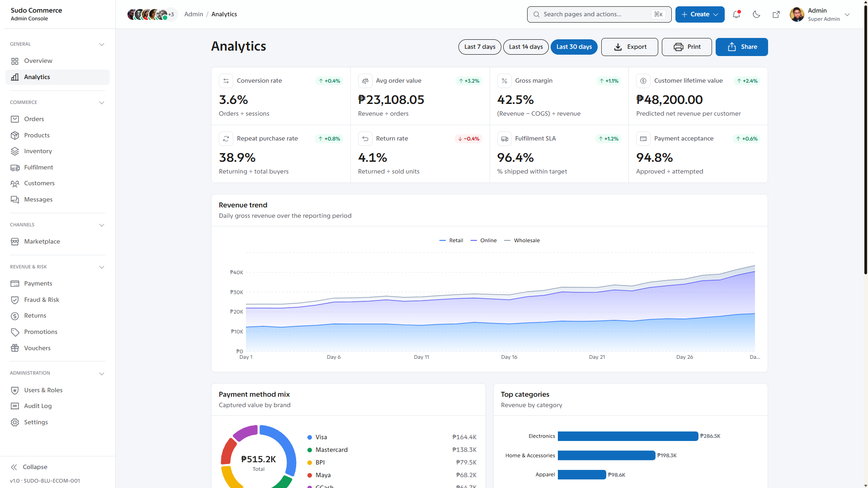
Task: Collapse the Administration section
Action: pos(102,374)
